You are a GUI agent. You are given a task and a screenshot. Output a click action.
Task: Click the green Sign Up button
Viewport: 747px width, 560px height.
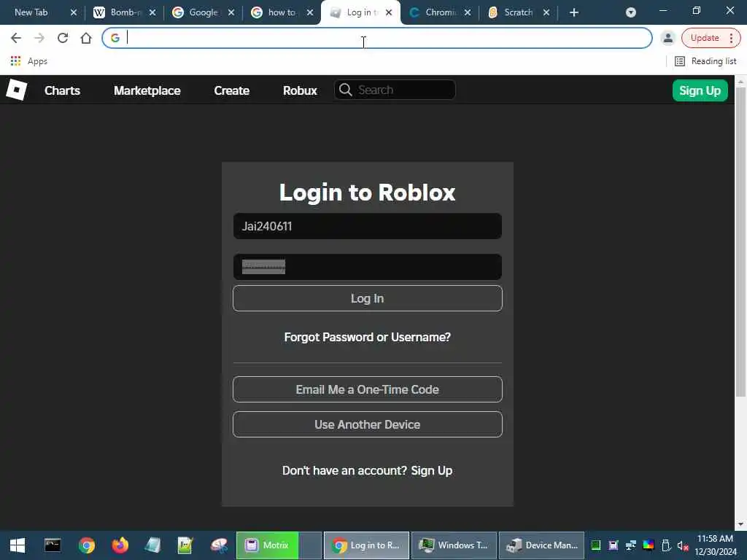pos(700,90)
